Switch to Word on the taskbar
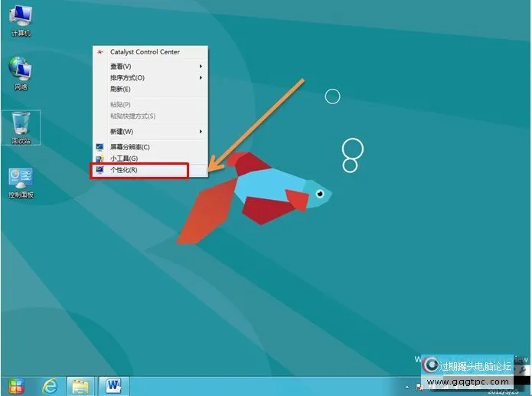Screen dimensions: 532x396 [x=113, y=385]
